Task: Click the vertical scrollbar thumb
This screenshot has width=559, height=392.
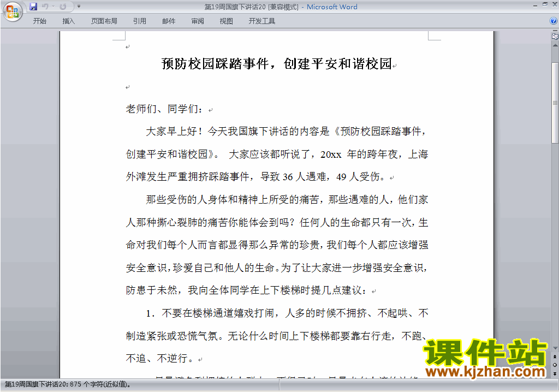Action: point(555,103)
